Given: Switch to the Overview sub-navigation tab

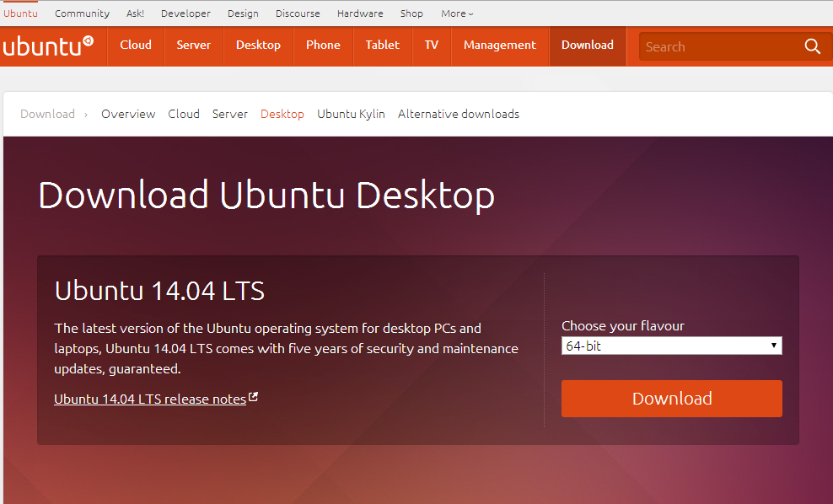Looking at the screenshot, I should click(x=128, y=114).
